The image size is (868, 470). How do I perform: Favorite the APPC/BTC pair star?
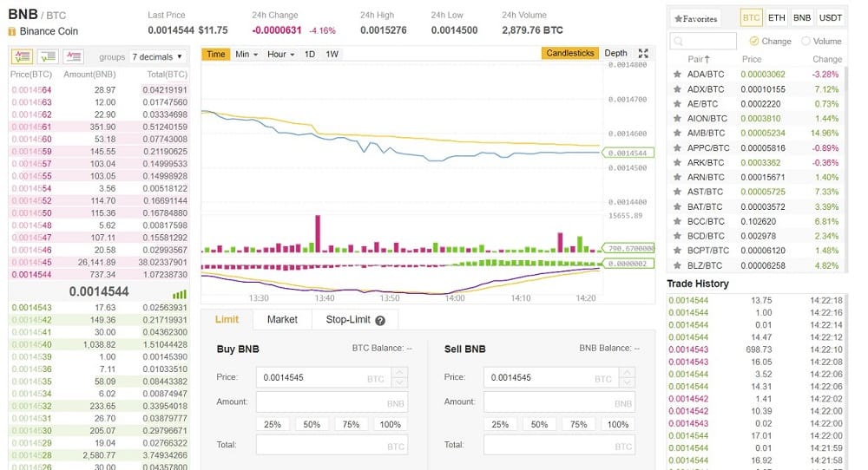point(676,147)
